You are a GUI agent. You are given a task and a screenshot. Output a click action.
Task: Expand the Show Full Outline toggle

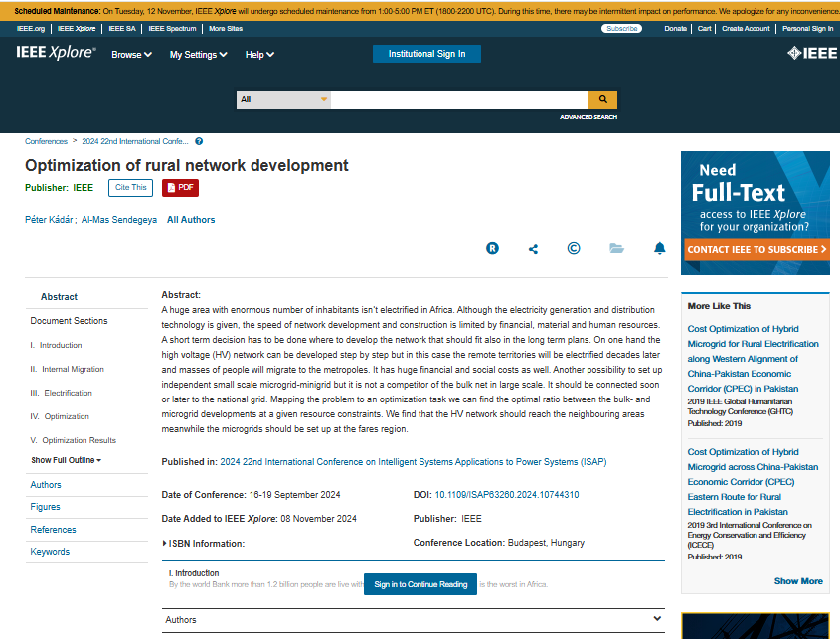click(x=67, y=460)
